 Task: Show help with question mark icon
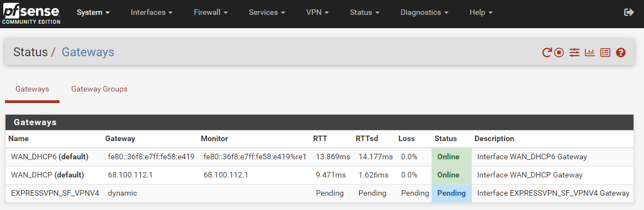(621, 52)
